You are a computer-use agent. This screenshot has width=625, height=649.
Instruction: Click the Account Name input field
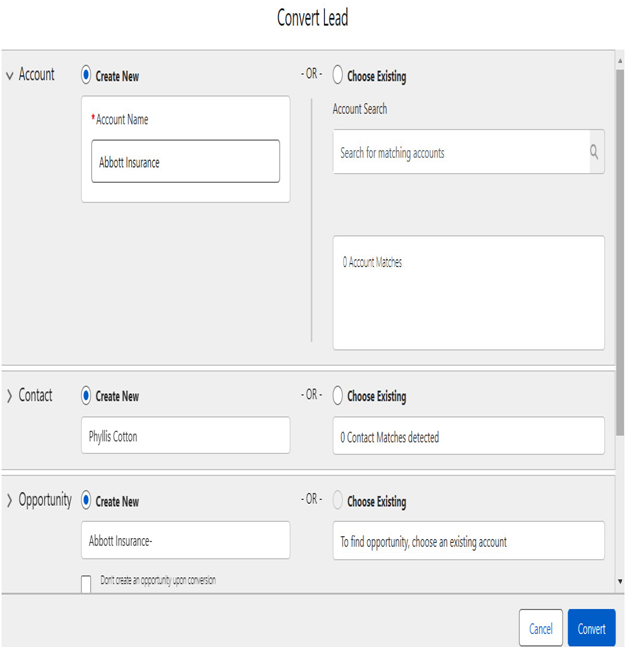click(x=185, y=161)
